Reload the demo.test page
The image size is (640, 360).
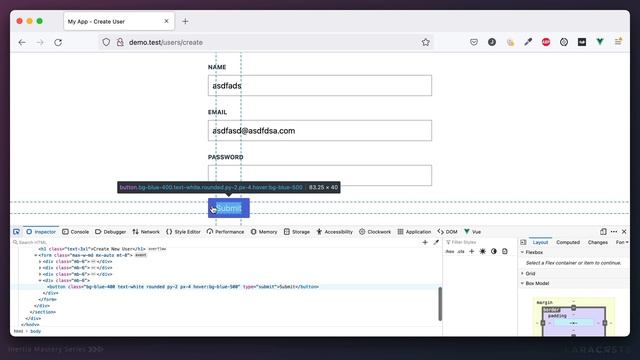[58, 42]
